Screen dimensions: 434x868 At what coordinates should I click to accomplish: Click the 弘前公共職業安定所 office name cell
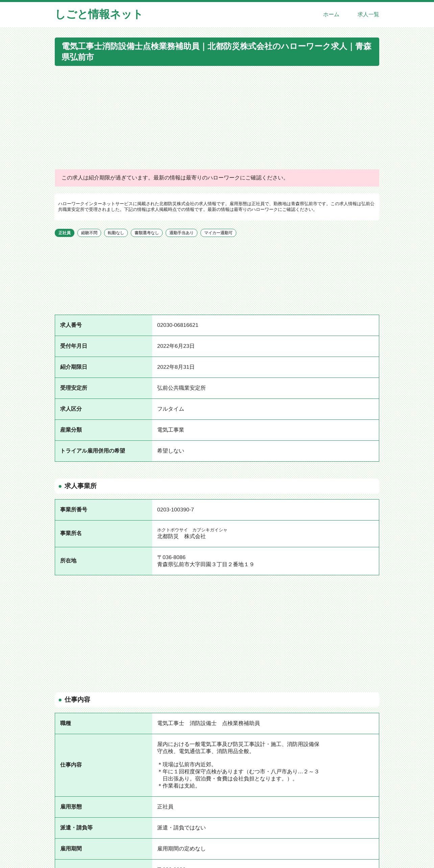[x=265, y=388]
